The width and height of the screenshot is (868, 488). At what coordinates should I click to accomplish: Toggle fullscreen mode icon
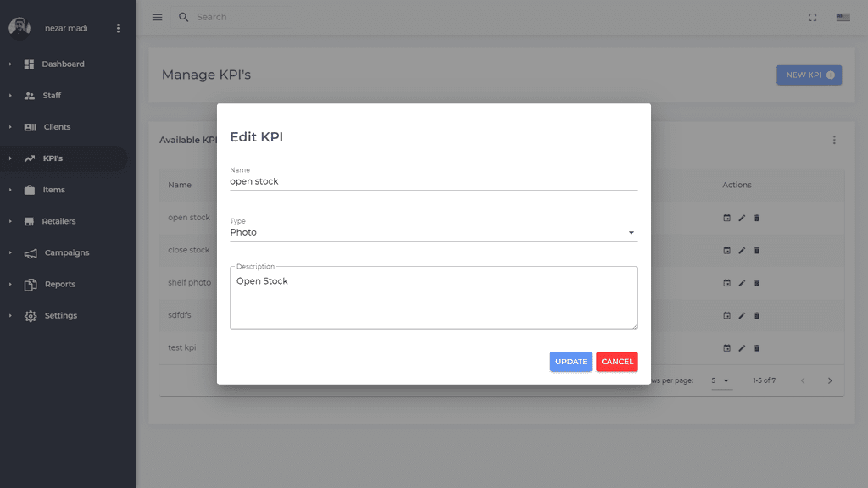812,17
